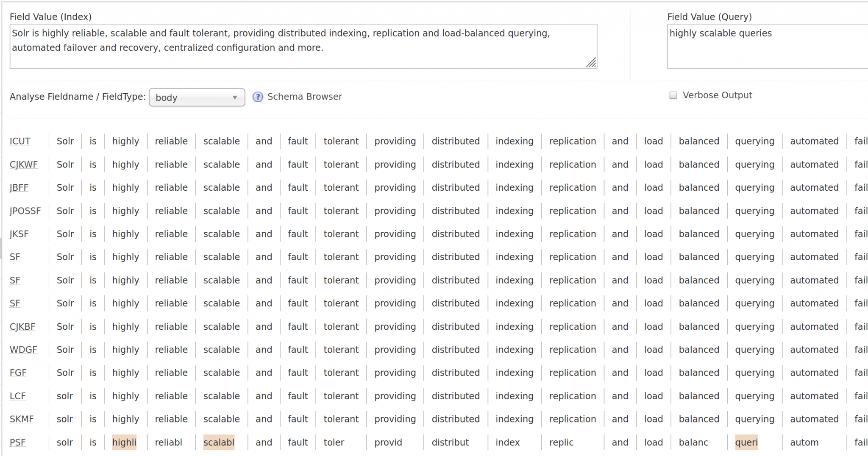Image resolution: width=868 pixels, height=456 pixels.
Task: Select the ICUT analysis stage link
Action: (x=19, y=141)
